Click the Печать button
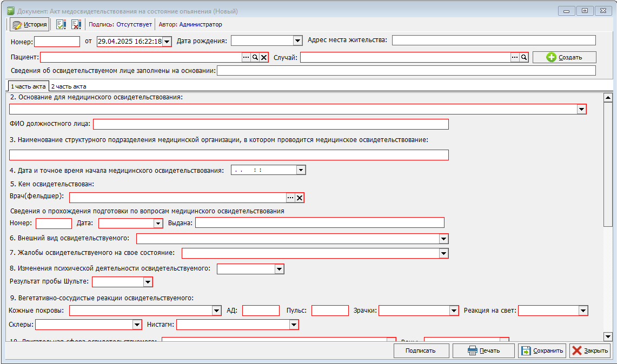Screen dimensions: 617x364 [x=483, y=350]
